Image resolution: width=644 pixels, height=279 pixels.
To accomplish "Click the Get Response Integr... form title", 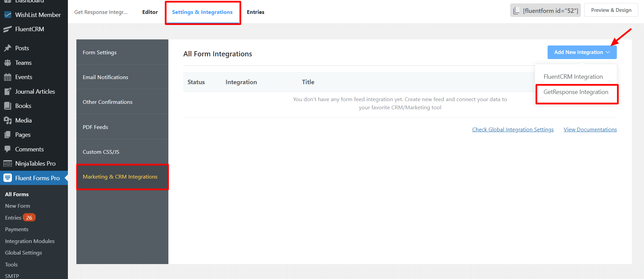I will [101, 12].
